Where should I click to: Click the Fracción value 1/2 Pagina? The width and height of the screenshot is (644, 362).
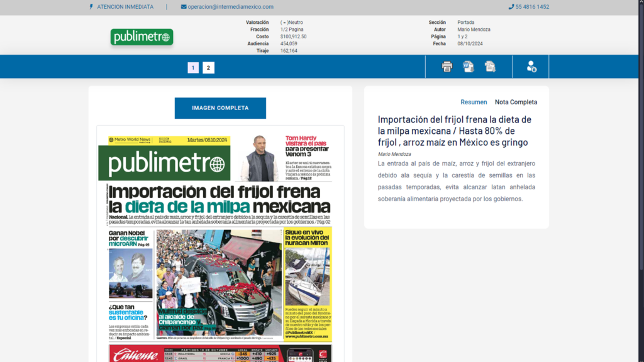click(x=292, y=30)
